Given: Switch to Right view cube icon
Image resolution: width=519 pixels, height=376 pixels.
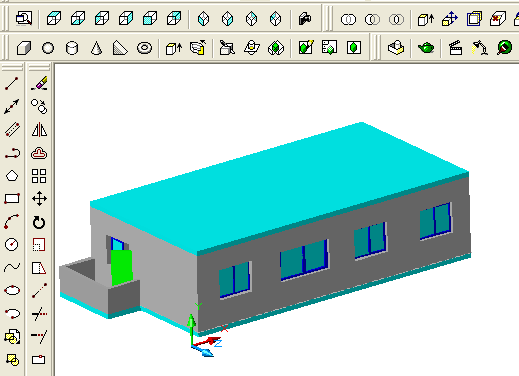Looking at the screenshot, I should pyautogui.click(x=126, y=18).
